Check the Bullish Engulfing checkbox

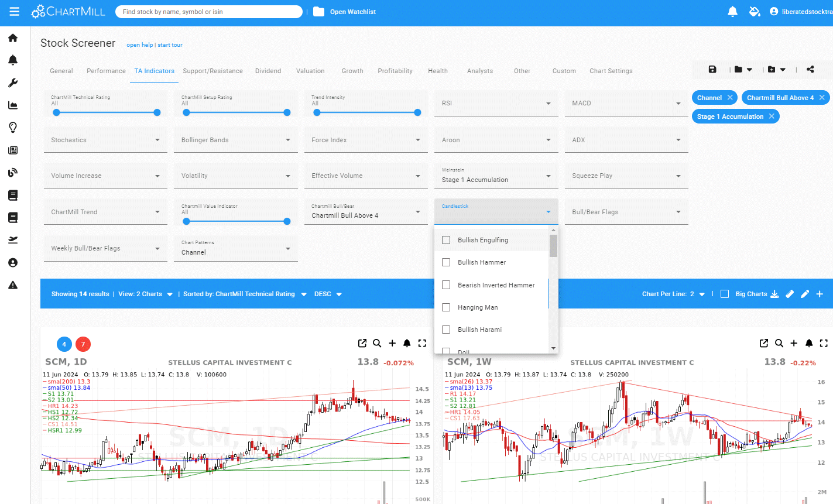pyautogui.click(x=446, y=240)
